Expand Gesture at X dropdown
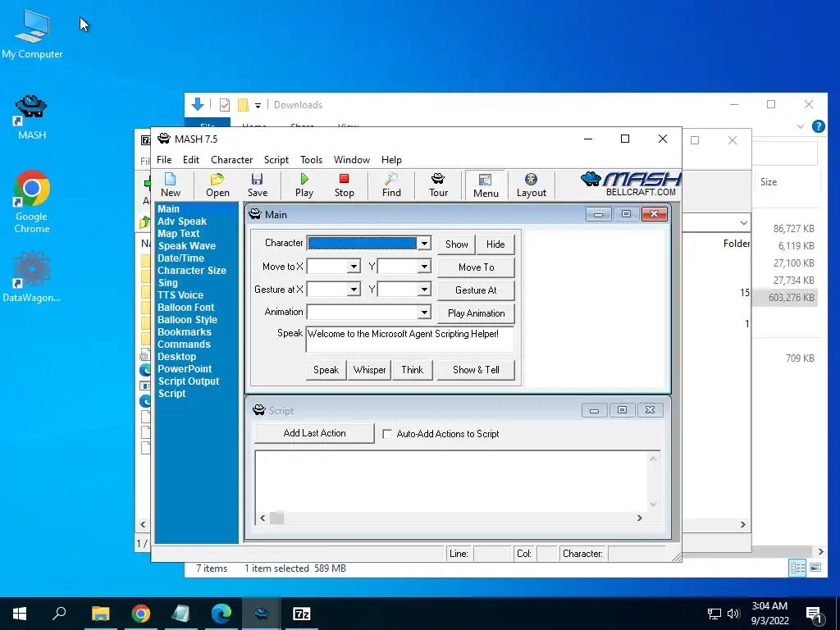Image resolution: width=840 pixels, height=630 pixels. coord(353,290)
